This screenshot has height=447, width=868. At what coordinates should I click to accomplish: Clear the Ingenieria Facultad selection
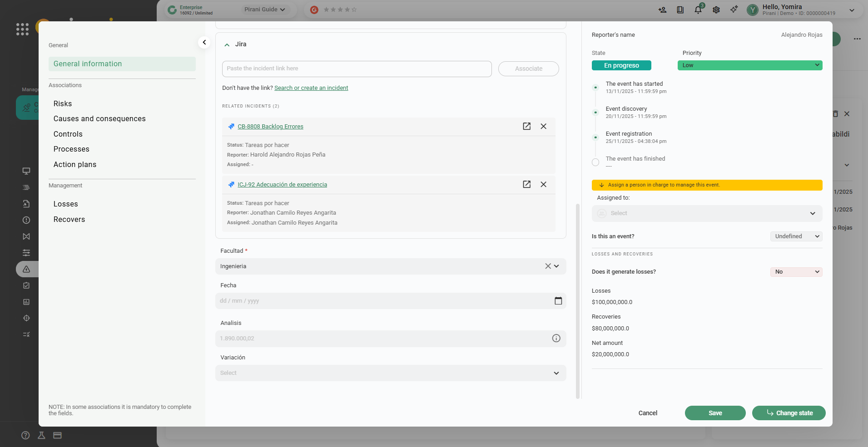point(548,266)
